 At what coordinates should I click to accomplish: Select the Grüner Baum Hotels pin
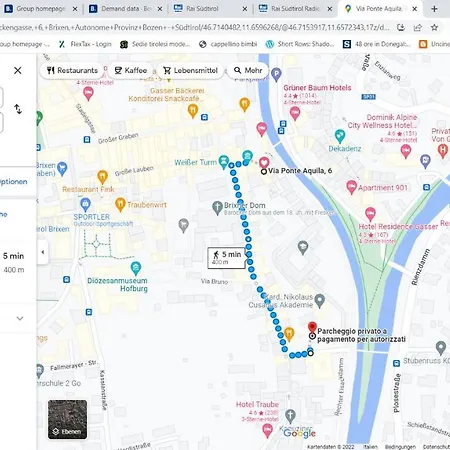click(295, 113)
